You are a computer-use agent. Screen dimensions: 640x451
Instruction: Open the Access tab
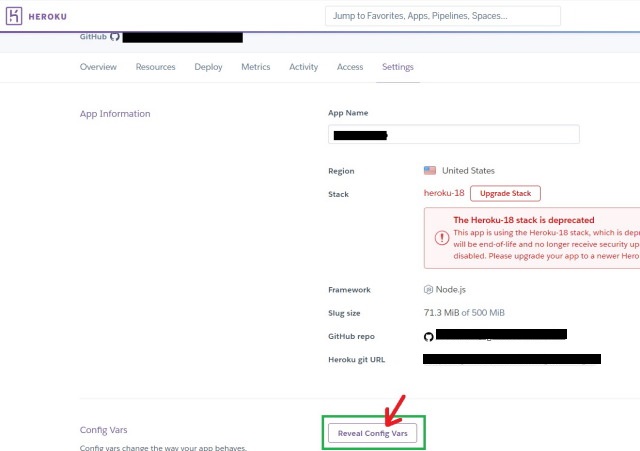point(350,67)
